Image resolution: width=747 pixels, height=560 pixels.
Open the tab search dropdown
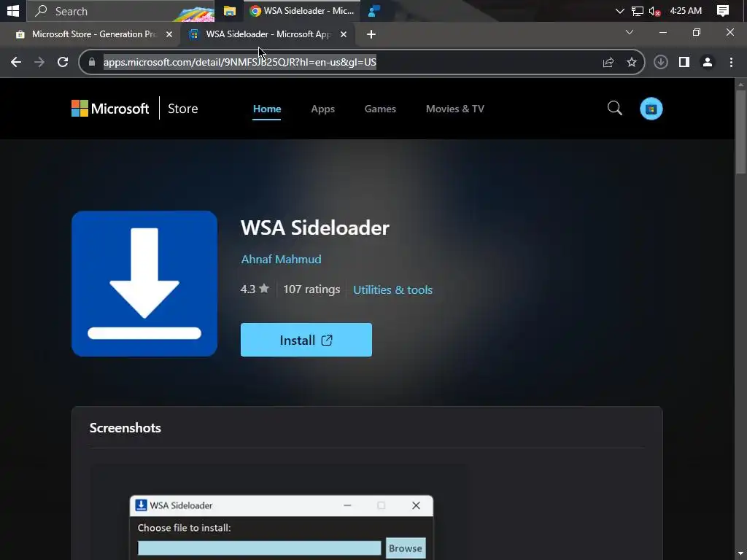pyautogui.click(x=630, y=32)
